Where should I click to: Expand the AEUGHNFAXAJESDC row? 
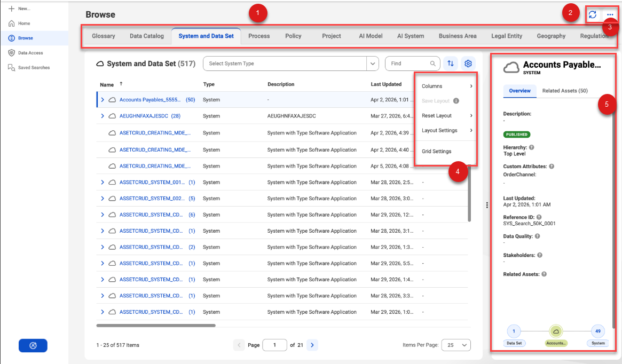[103, 116]
